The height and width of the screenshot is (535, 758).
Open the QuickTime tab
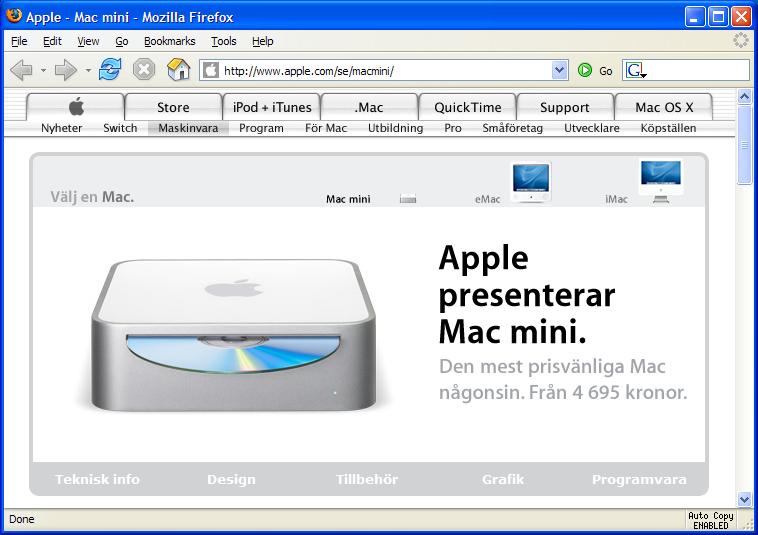click(467, 107)
